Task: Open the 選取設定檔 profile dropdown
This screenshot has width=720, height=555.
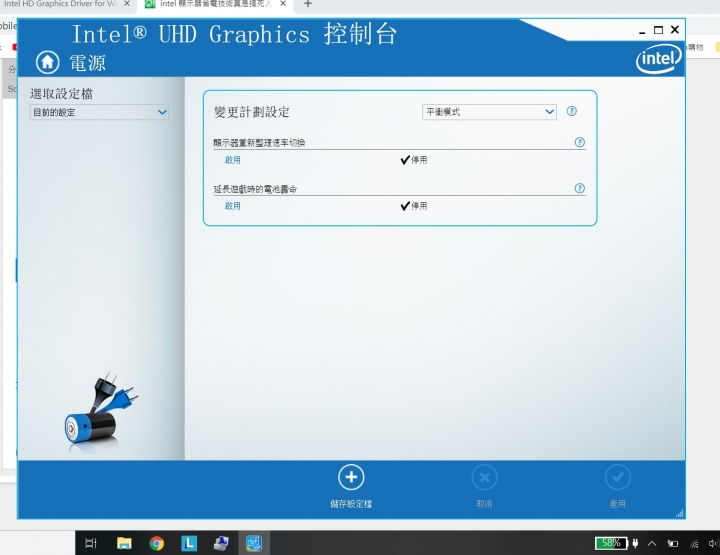Action: [99, 112]
